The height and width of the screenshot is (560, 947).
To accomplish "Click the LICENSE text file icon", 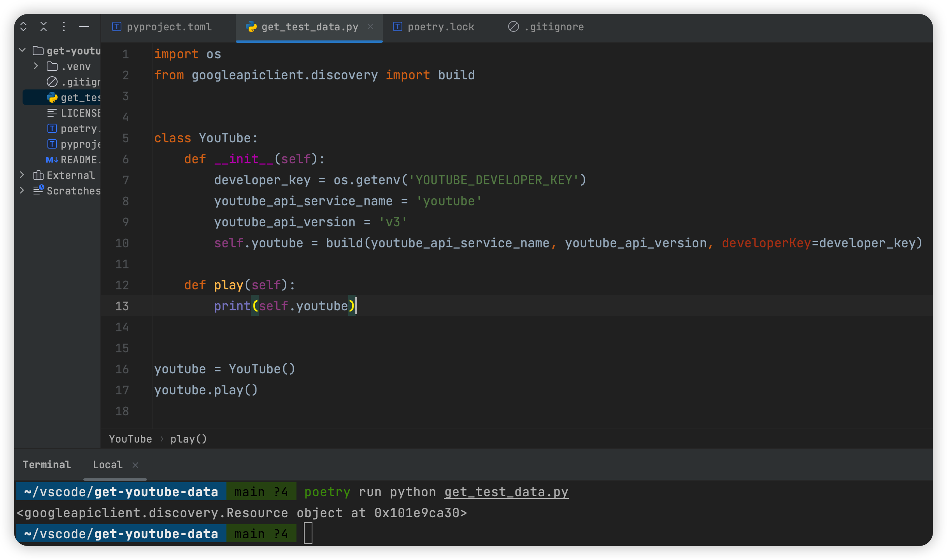I will [52, 113].
